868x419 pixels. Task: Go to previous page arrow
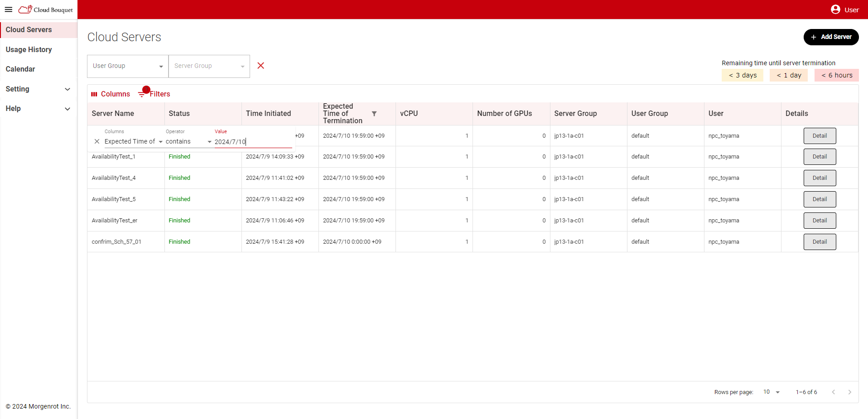[x=834, y=392]
